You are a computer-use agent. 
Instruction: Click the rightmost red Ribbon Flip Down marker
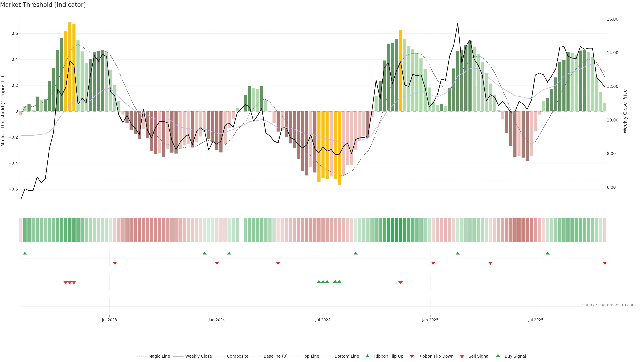pyautogui.click(x=604, y=263)
